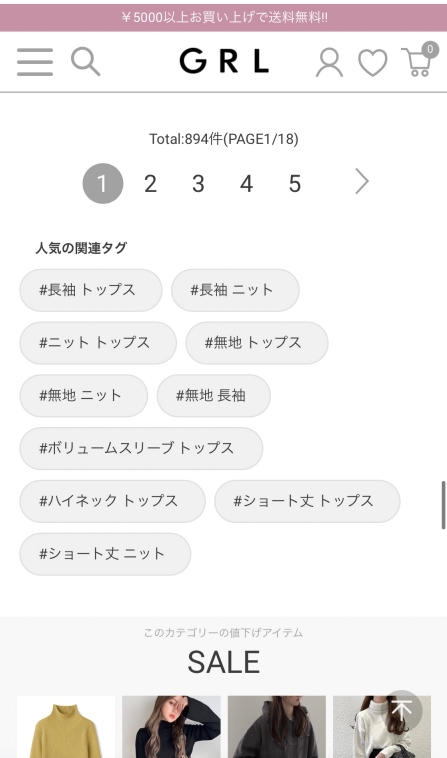
Task: Select the #長袖 ニット tag
Action: tap(235, 290)
